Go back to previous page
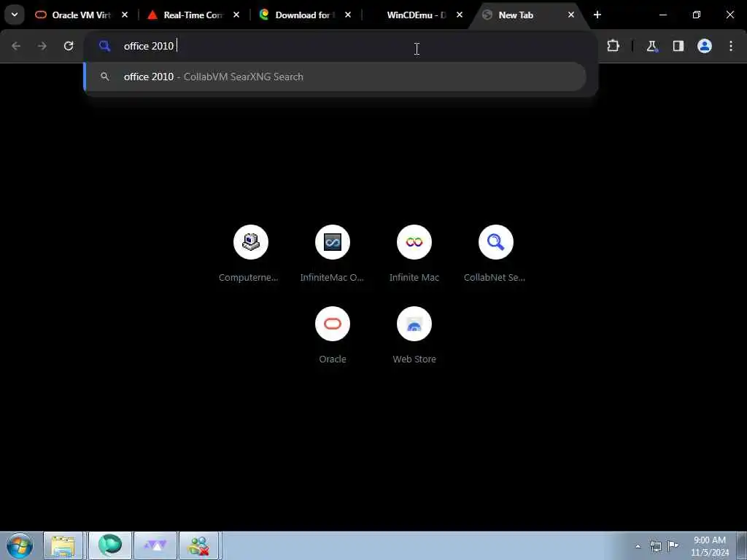Viewport: 747px width, 560px height. click(16, 46)
